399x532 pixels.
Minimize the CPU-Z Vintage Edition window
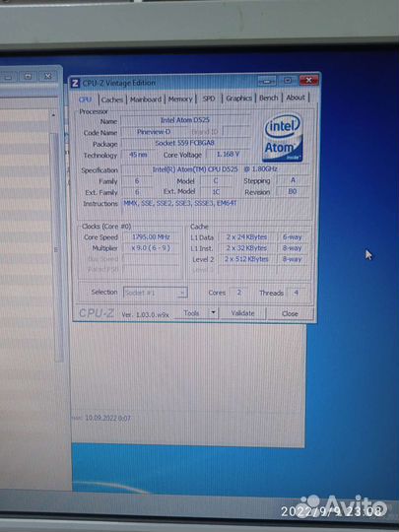coord(267,82)
